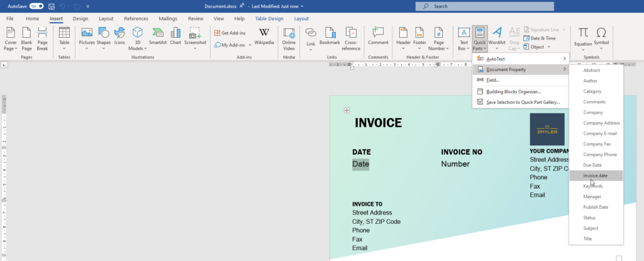Insert a SmartArt graphic

pos(158,36)
